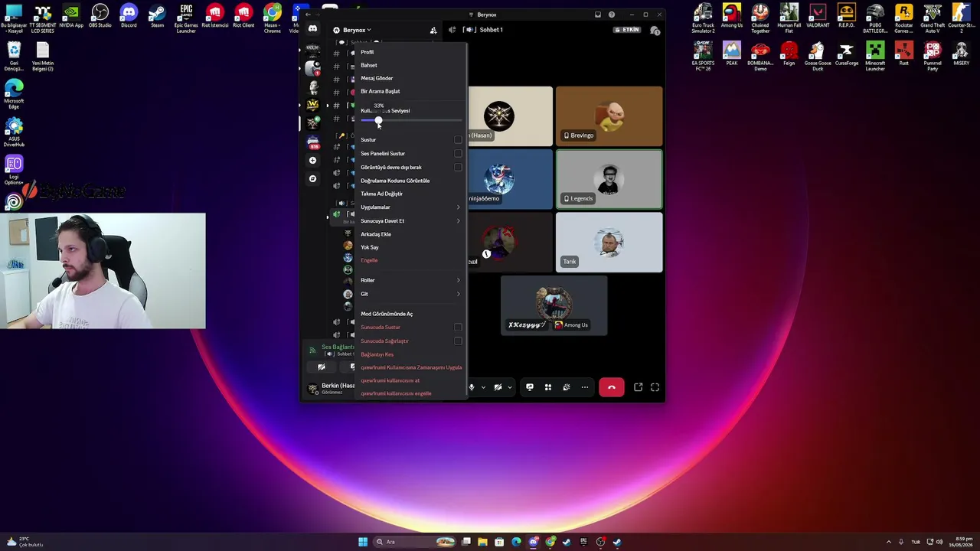This screenshot has height=551, width=980.
Task: Open the weather widget in the taskbar
Action: 24,542
